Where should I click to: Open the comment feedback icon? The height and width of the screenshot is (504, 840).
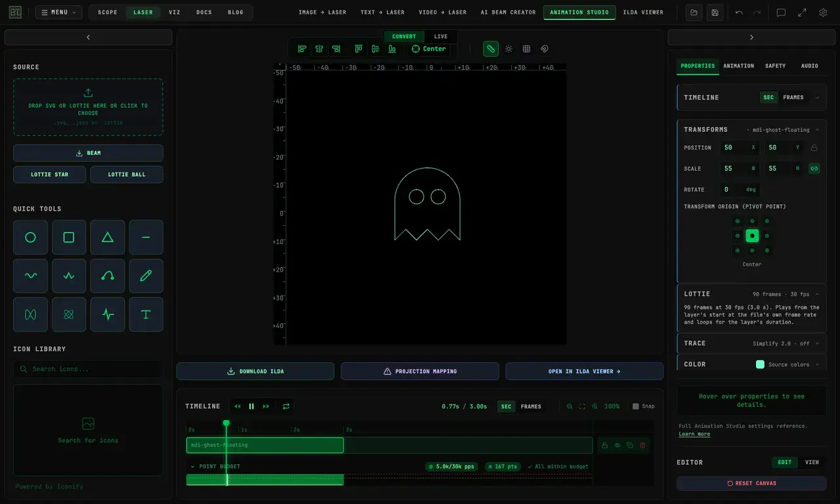click(x=781, y=12)
